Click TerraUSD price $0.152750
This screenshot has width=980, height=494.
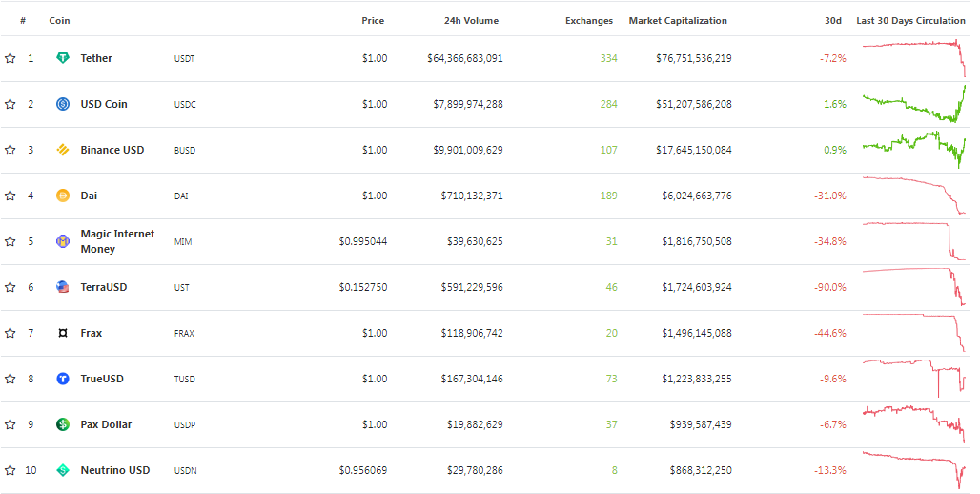363,287
